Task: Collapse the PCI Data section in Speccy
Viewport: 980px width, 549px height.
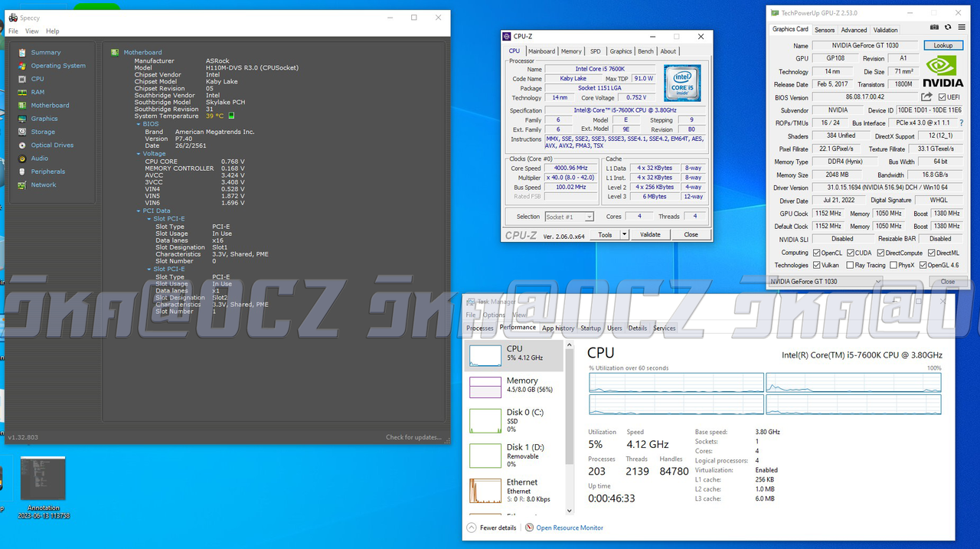Action: [x=139, y=211]
